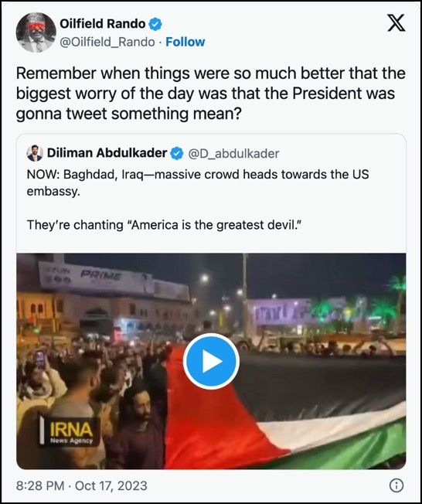
Task: Click Oilfield Rando's blue verified badge
Action: pos(155,24)
